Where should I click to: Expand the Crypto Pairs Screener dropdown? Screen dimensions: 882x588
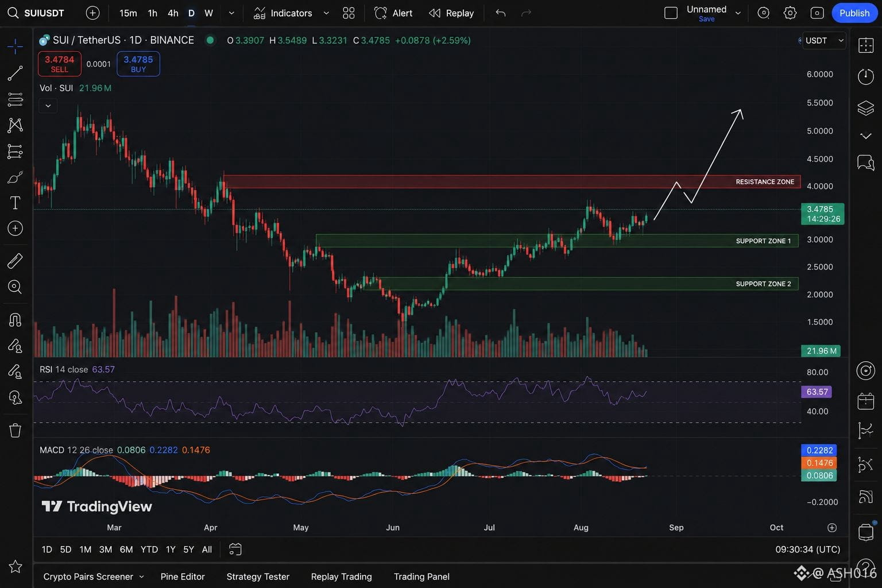point(141,577)
